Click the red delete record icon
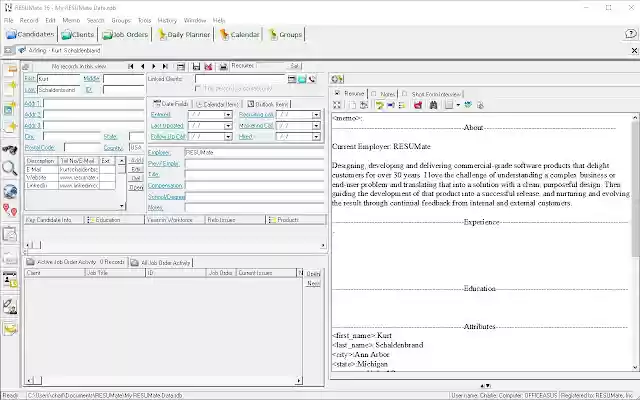This screenshot has width=640, height=400. click(208, 67)
